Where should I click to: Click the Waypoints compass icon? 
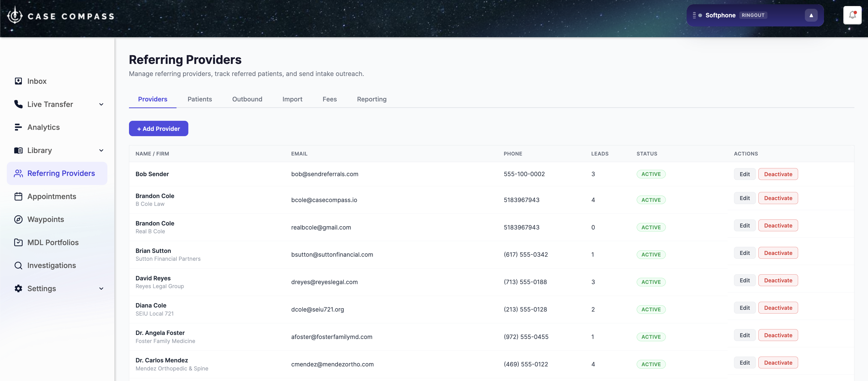(x=18, y=219)
